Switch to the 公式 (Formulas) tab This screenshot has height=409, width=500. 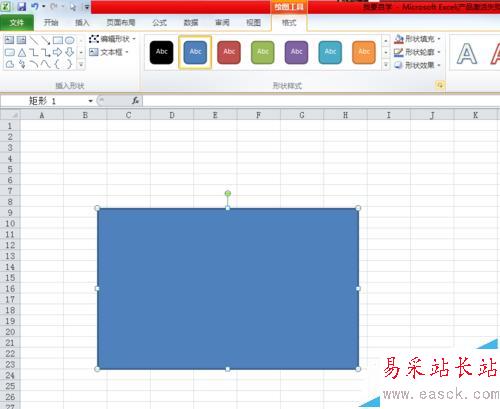click(x=159, y=23)
